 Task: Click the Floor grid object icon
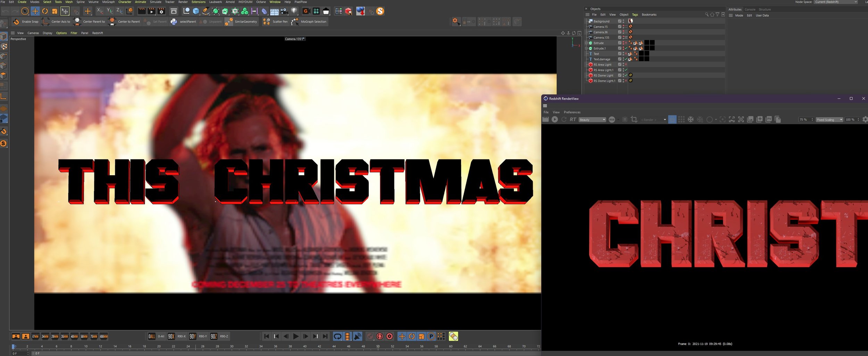[274, 11]
